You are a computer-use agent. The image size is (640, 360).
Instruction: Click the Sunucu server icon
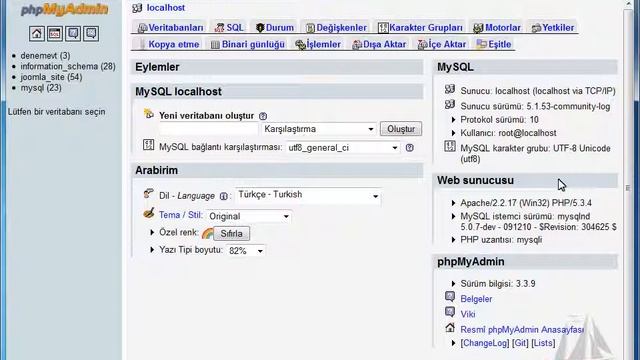click(450, 89)
